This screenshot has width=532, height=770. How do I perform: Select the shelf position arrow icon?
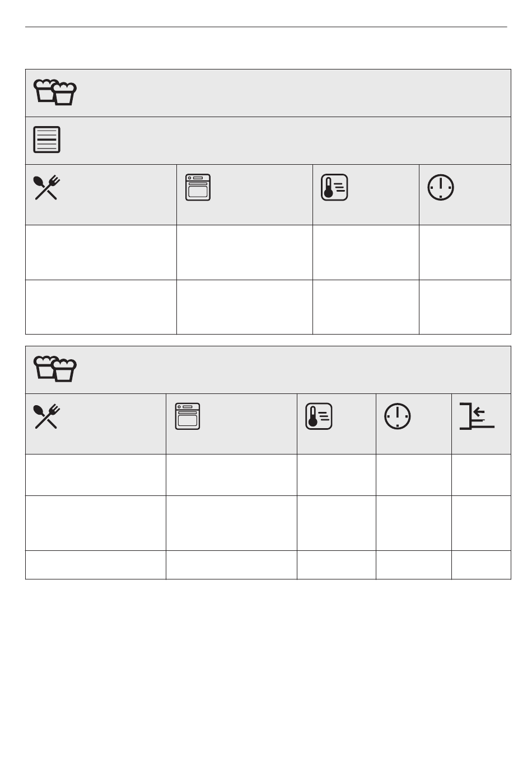(477, 416)
